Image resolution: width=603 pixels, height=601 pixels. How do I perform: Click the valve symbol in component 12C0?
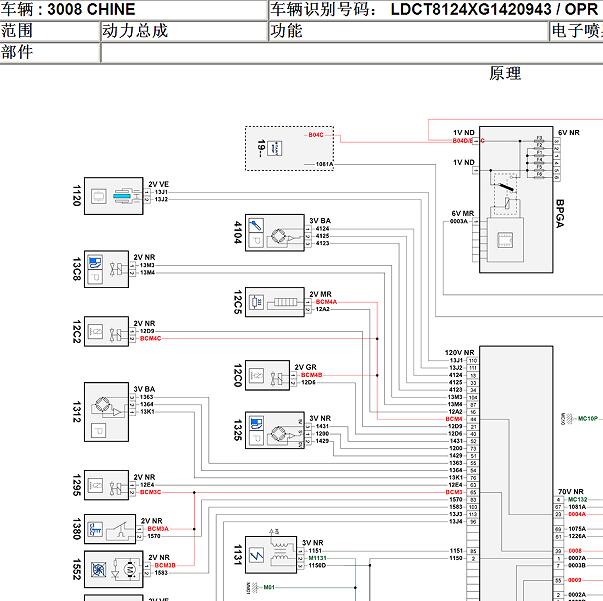pyautogui.click(x=278, y=379)
